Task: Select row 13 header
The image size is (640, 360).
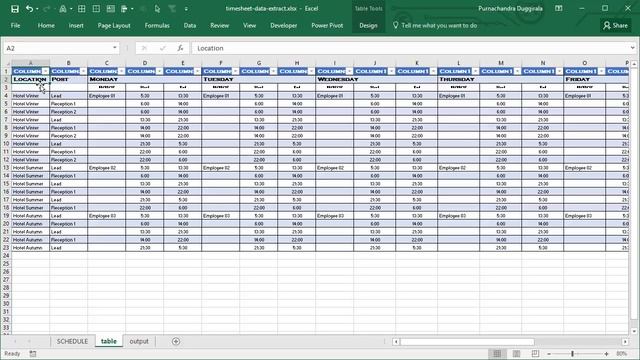Action: [6, 168]
